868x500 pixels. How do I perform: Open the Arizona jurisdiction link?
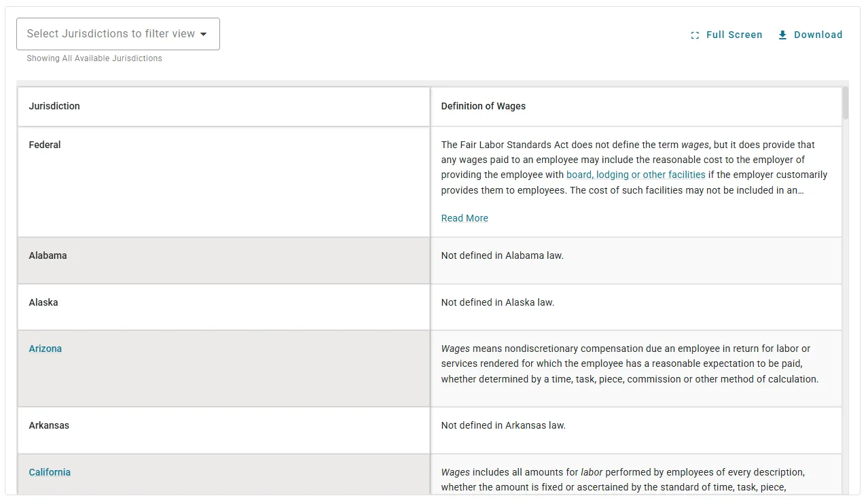tap(45, 348)
